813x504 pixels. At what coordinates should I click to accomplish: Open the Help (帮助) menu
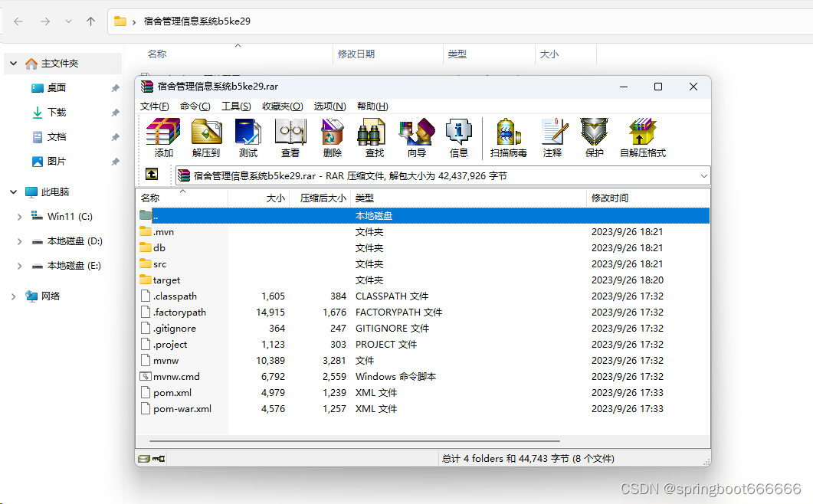[x=372, y=106]
